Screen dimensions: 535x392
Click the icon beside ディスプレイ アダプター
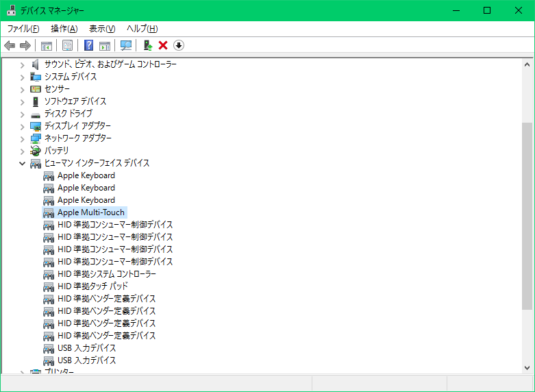(x=36, y=126)
